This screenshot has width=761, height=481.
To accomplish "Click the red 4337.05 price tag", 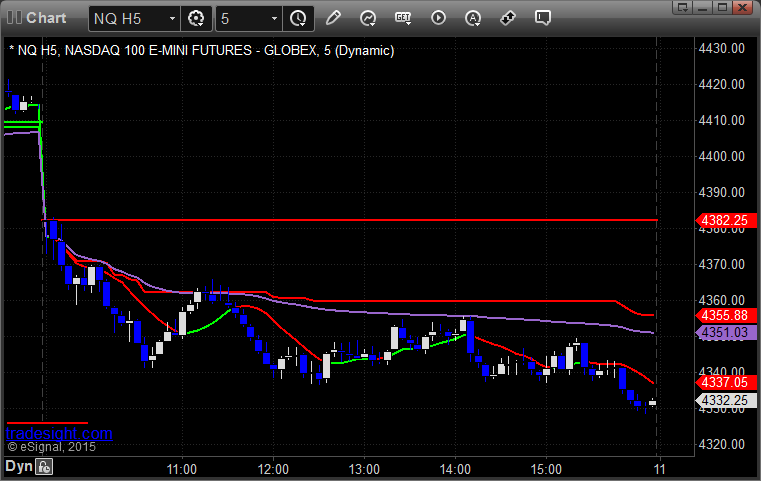I will pyautogui.click(x=726, y=382).
